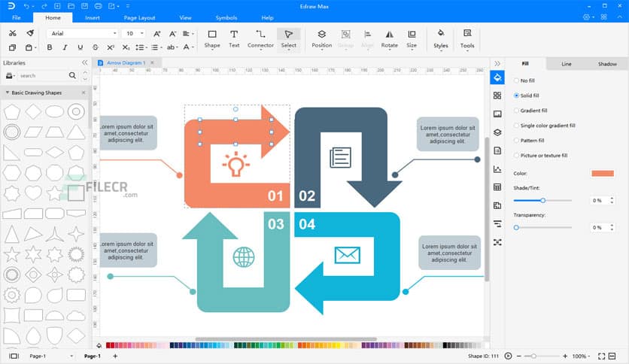Add a new page with plus button

115,356
